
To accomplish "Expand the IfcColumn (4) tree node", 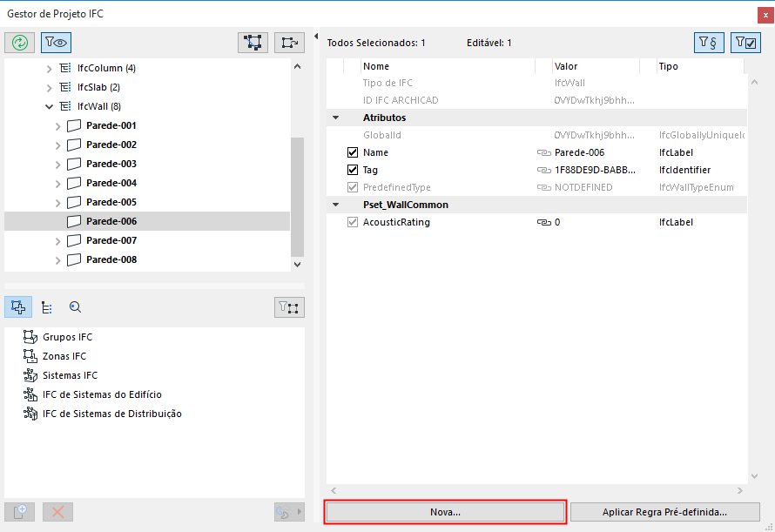I will [x=49, y=68].
